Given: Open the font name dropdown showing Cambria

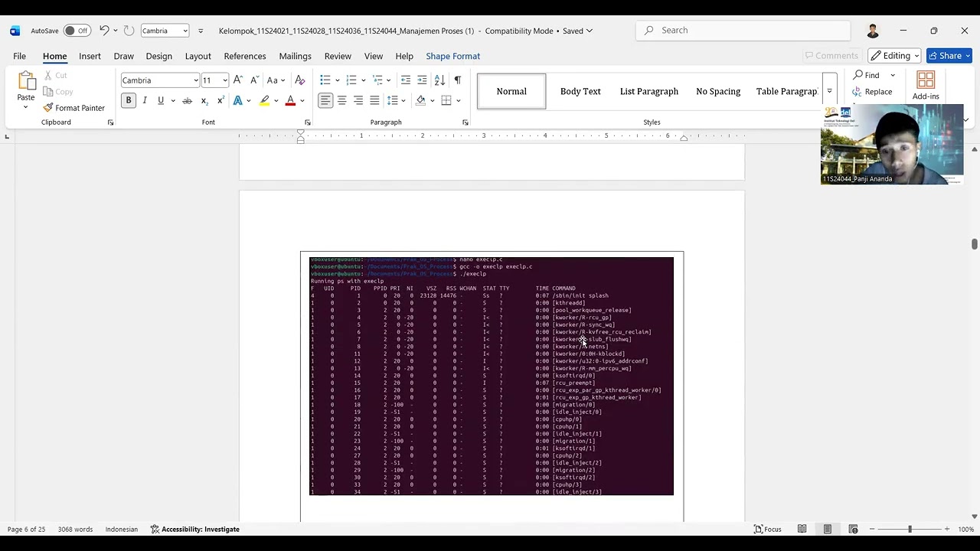Looking at the screenshot, I should click(196, 80).
